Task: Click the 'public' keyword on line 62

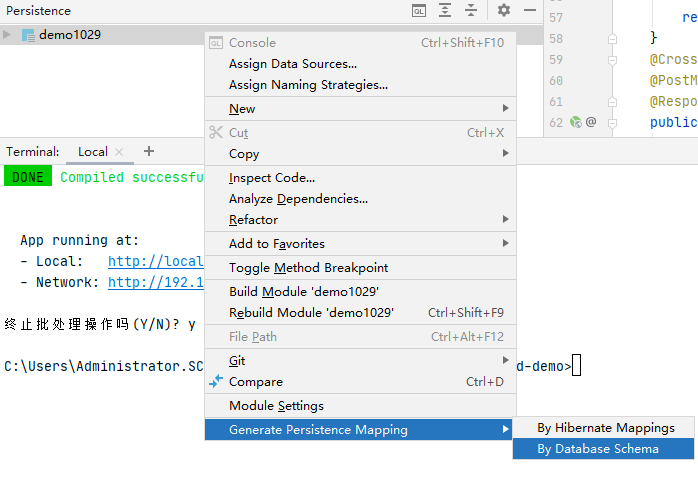Action: [673, 122]
